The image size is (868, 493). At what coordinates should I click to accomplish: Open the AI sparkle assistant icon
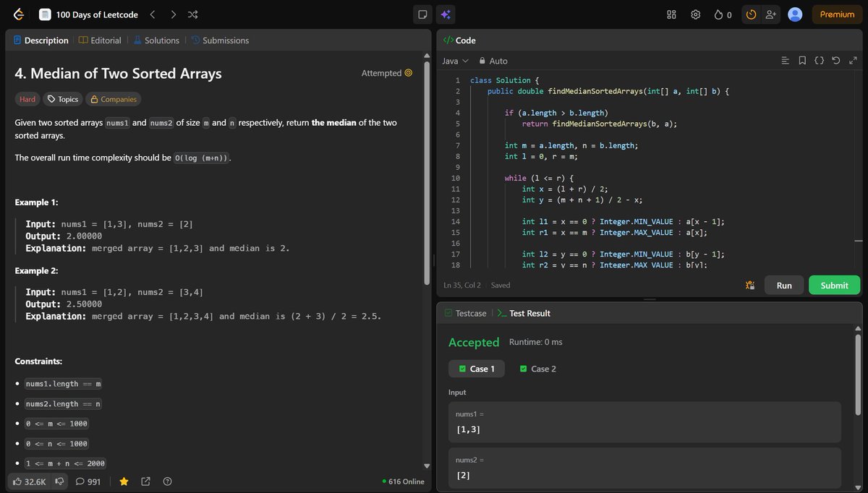[x=446, y=14]
